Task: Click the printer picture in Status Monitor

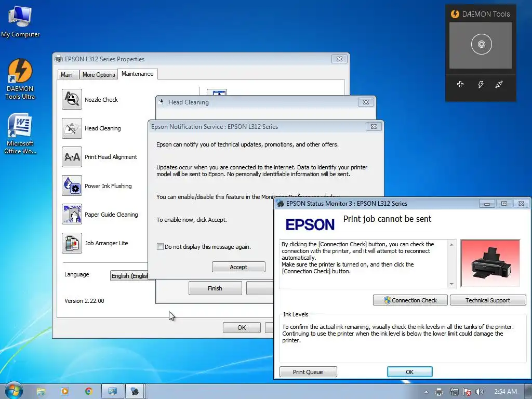Action: point(490,263)
